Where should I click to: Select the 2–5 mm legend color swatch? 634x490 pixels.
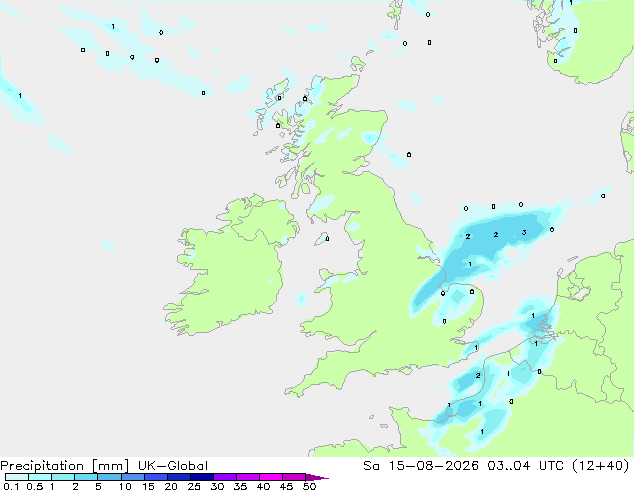[x=86, y=477]
